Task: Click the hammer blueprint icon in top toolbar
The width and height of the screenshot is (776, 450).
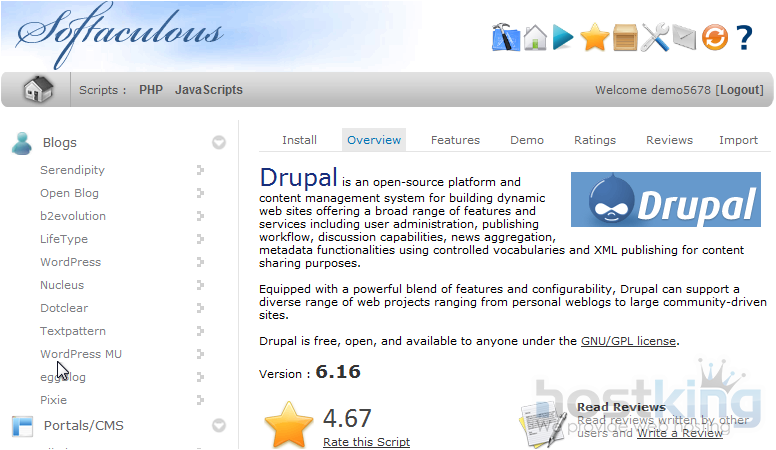Action: click(x=506, y=38)
